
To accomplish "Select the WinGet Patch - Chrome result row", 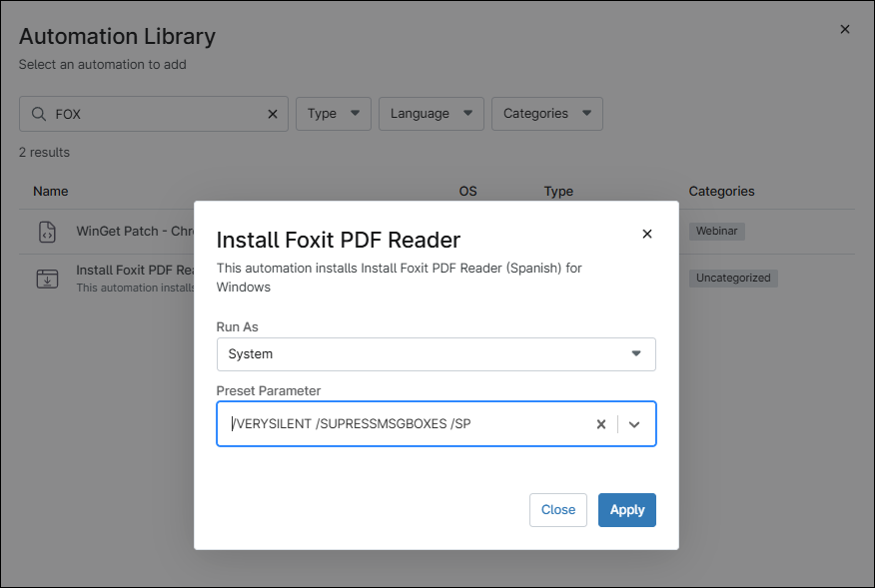I will [x=130, y=231].
